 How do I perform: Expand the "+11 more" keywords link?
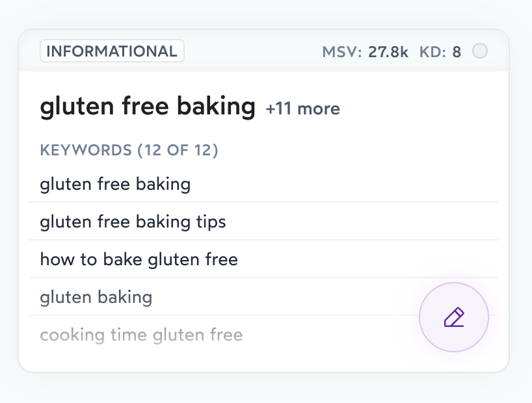[x=302, y=109]
